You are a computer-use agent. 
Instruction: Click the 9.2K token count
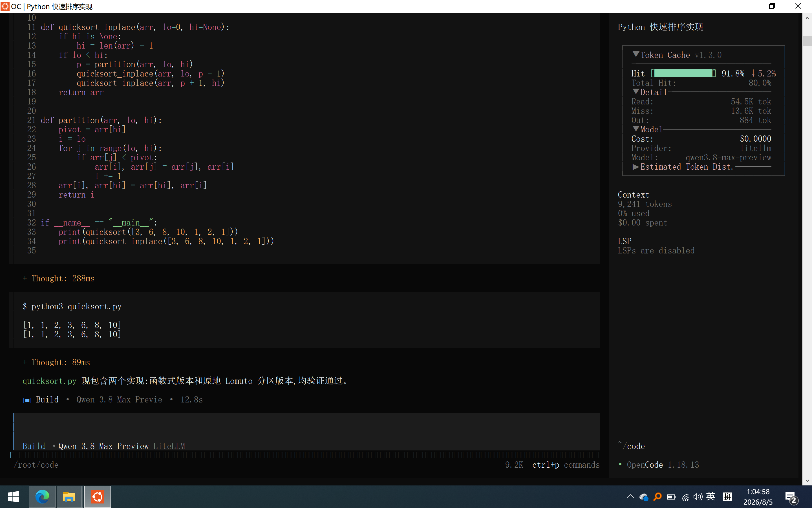point(514,465)
